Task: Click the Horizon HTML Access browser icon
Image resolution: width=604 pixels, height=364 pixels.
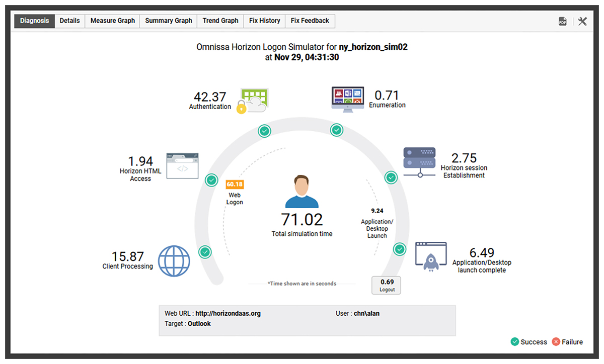Action: pyautogui.click(x=182, y=165)
